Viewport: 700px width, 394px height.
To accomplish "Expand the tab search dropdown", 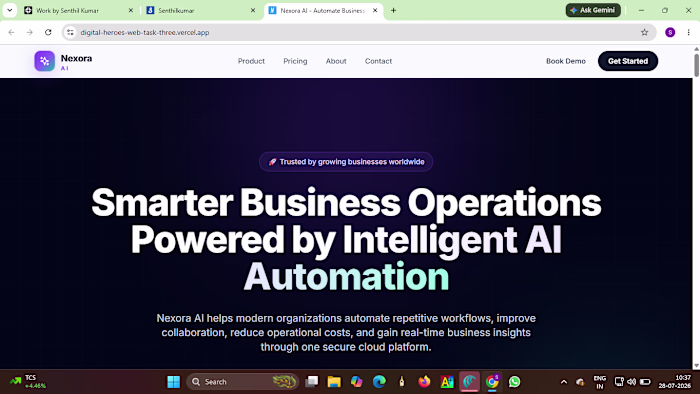I will click(9, 10).
